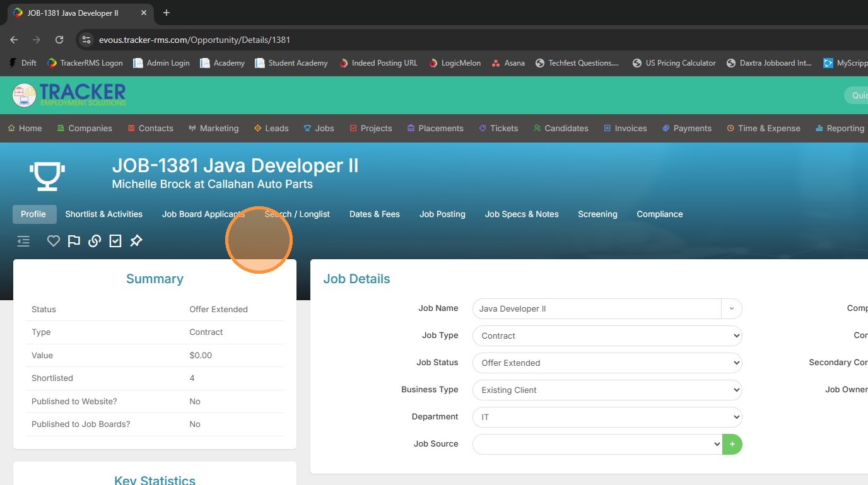Open the Department dropdown
This screenshot has height=485, width=868.
[x=607, y=418]
